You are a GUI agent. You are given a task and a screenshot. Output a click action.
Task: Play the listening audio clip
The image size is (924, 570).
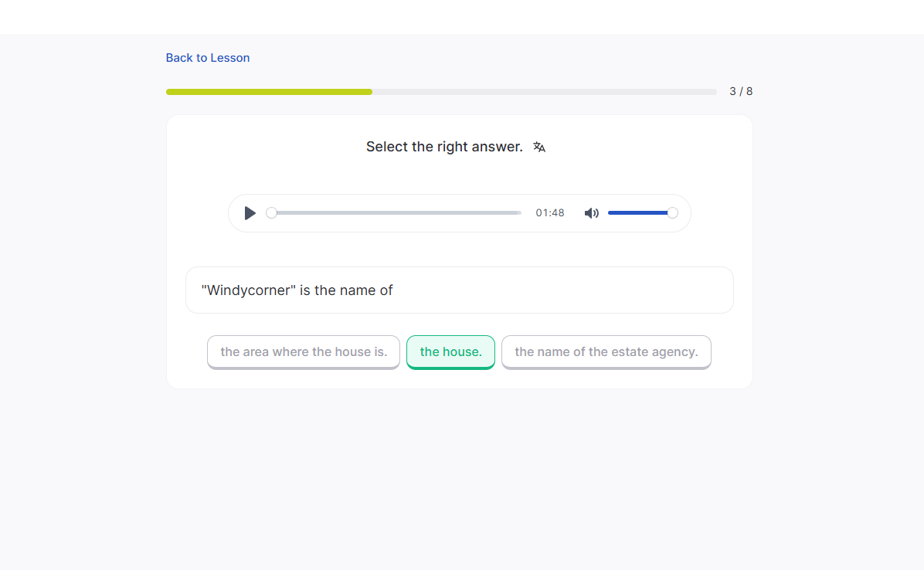pos(250,213)
